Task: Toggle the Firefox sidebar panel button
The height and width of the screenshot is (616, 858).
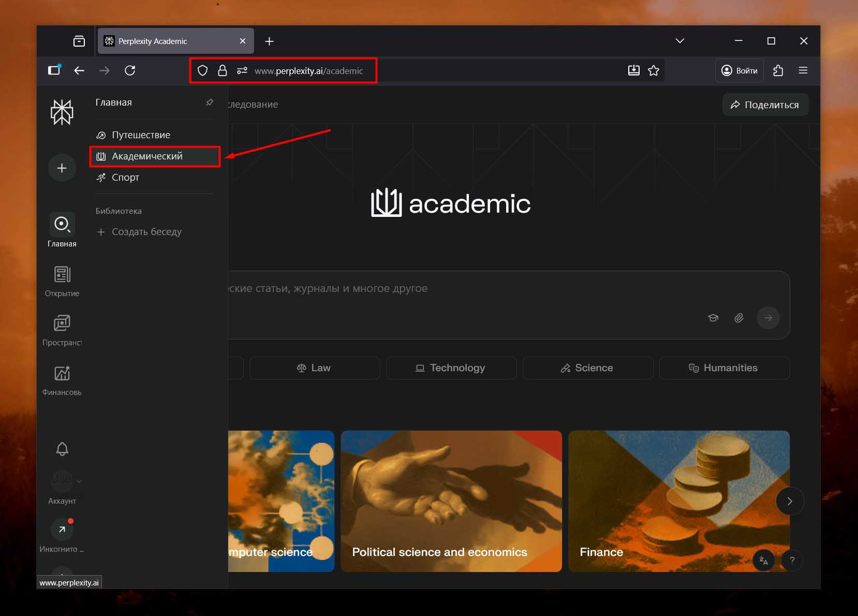Action: pos(54,70)
